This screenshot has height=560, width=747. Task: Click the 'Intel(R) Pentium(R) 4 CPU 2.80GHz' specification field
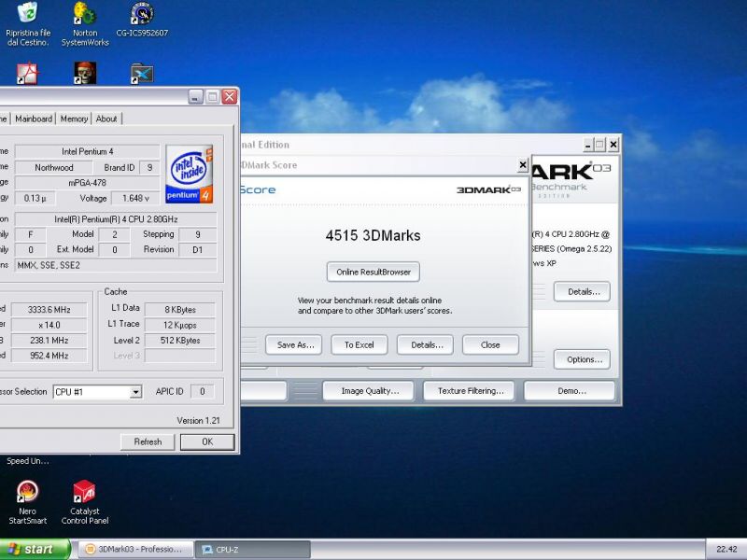[116, 219]
